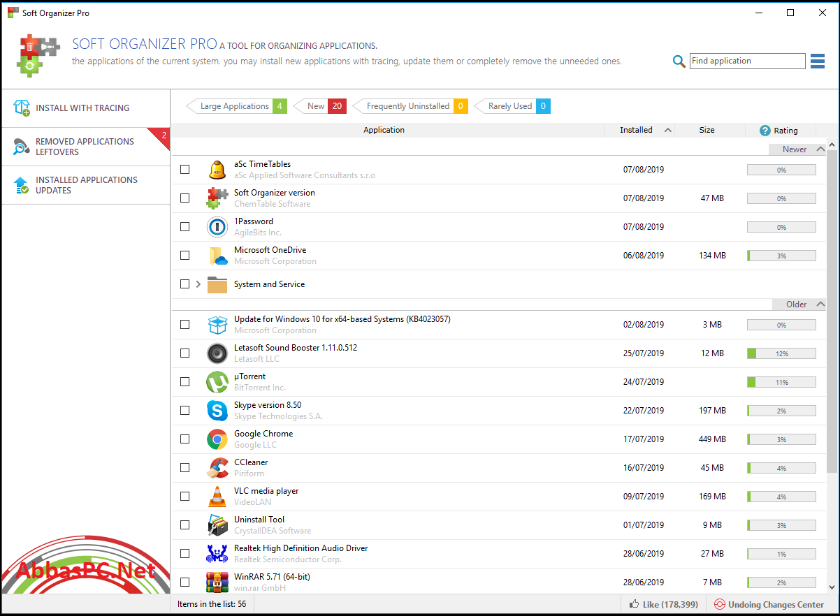The image size is (840, 616).
Task: Select the Rarely Used filter tab
Action: (512, 106)
